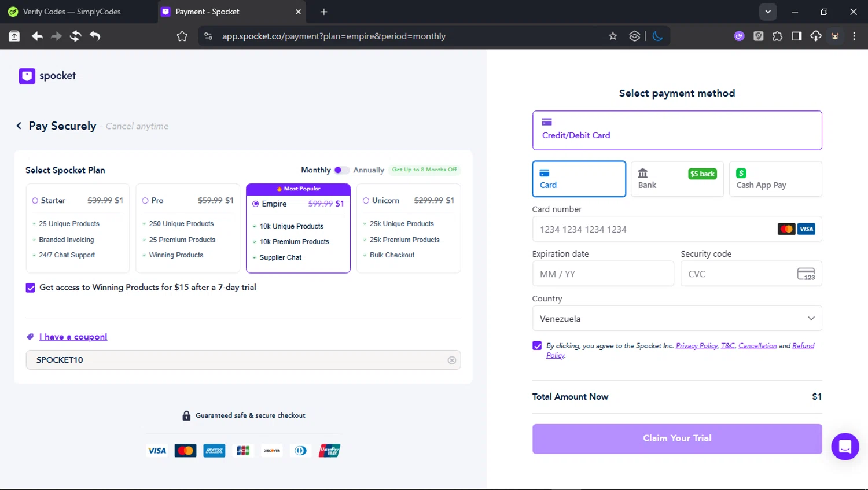Click the secure checkout lock icon
The image size is (868, 490).
[x=186, y=415]
